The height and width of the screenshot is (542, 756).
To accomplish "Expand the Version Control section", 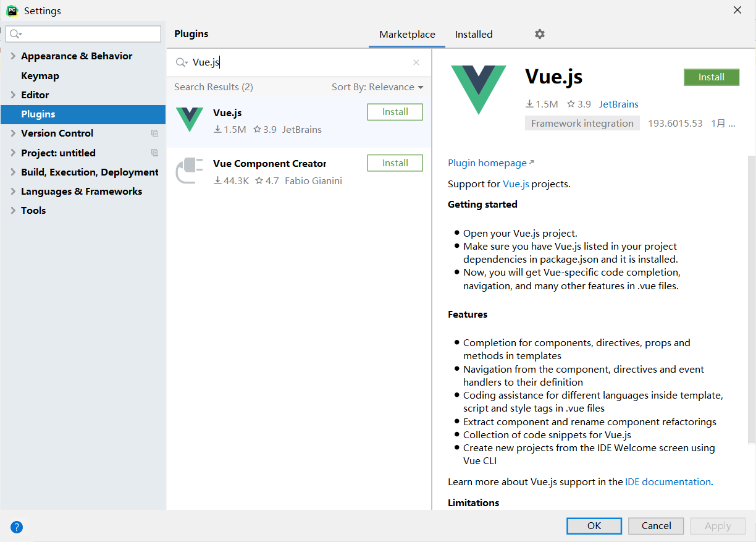I will [13, 133].
